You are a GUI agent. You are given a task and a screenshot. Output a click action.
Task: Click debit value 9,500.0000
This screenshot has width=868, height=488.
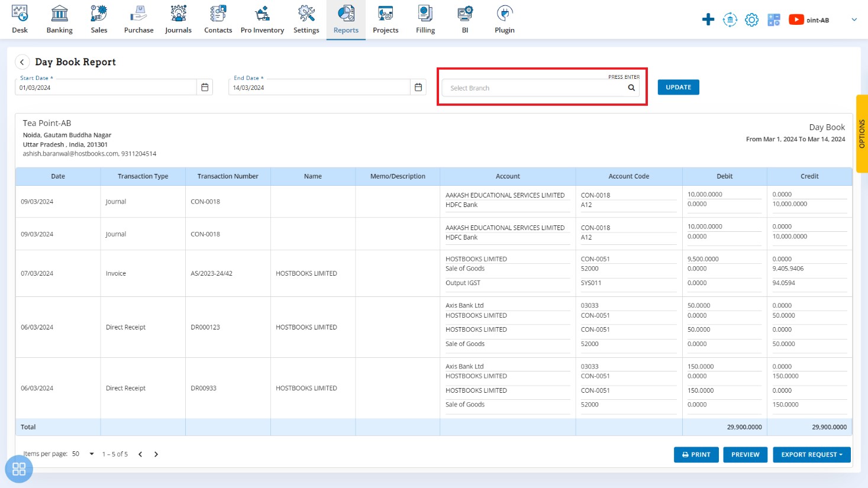703,259
